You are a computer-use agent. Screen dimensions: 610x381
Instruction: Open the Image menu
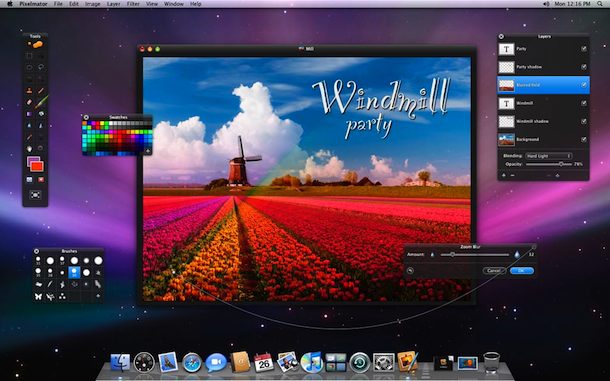tap(93, 4)
